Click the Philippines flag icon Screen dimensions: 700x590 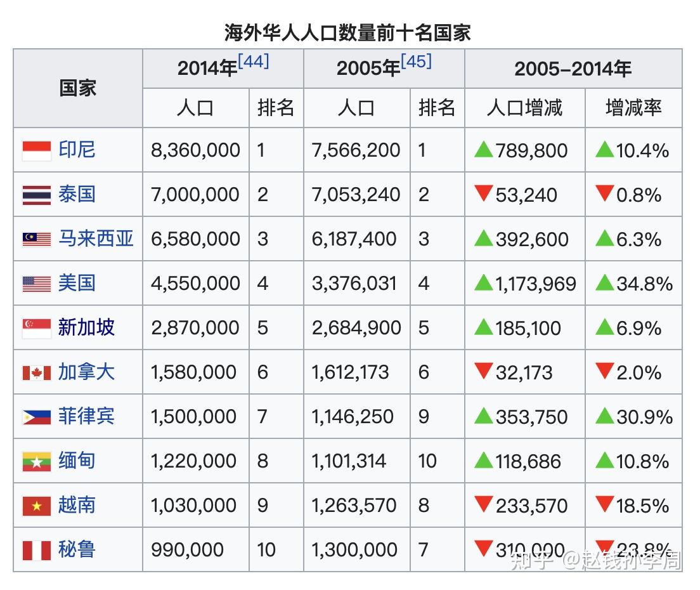click(36, 417)
